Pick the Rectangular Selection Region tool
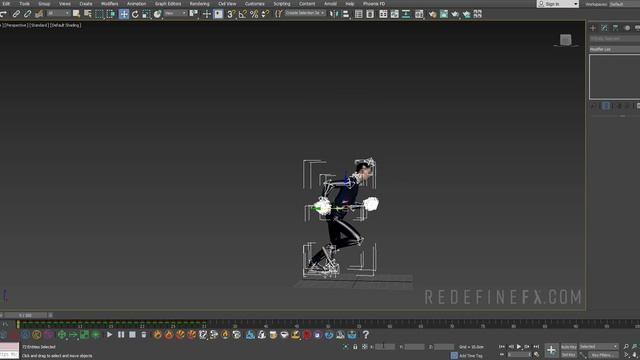Viewport: 640px width, 360px height. pyautogui.click(x=99, y=14)
